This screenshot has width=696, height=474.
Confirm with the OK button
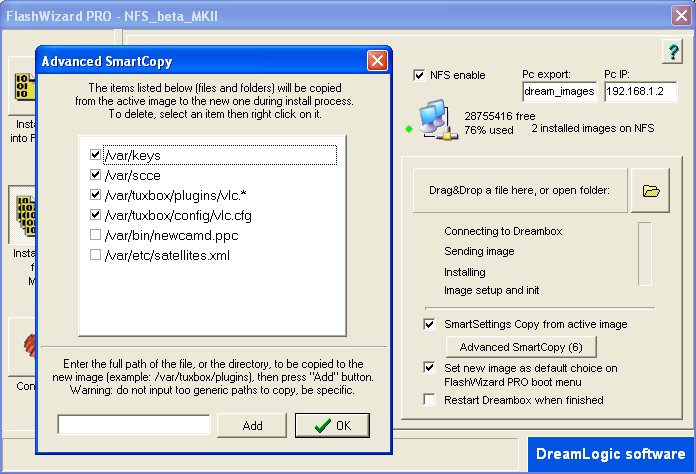(x=332, y=426)
